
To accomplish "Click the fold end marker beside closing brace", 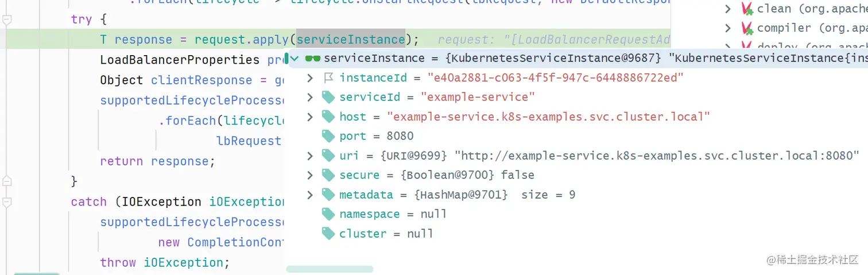I will tap(7, 181).
